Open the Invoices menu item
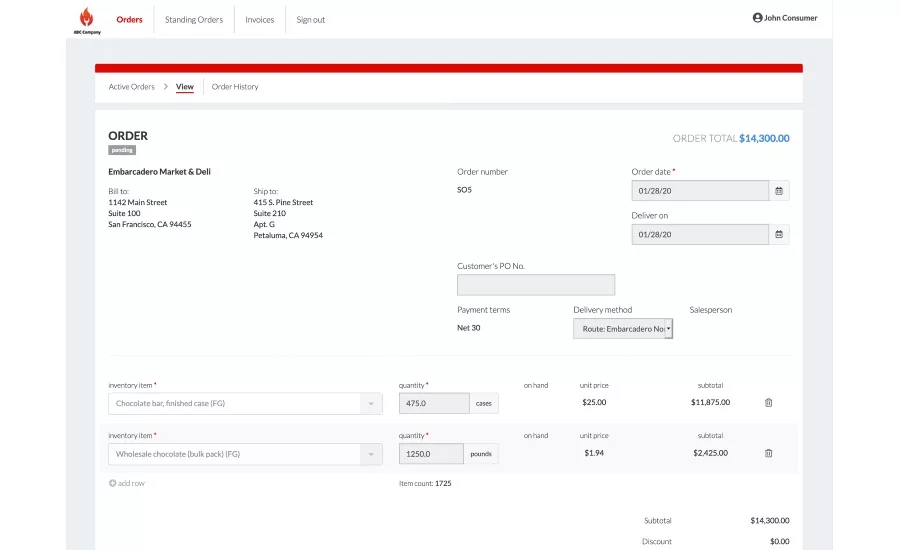Viewport: 900px width, 550px height. point(259,20)
